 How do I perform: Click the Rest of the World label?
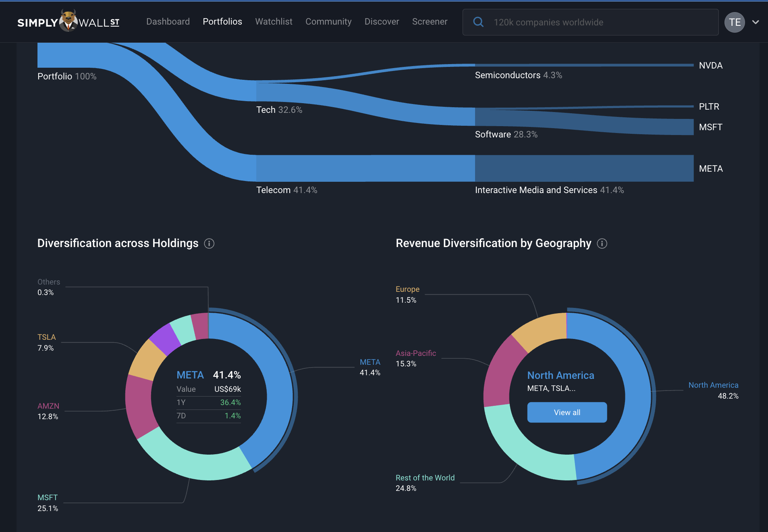425,478
